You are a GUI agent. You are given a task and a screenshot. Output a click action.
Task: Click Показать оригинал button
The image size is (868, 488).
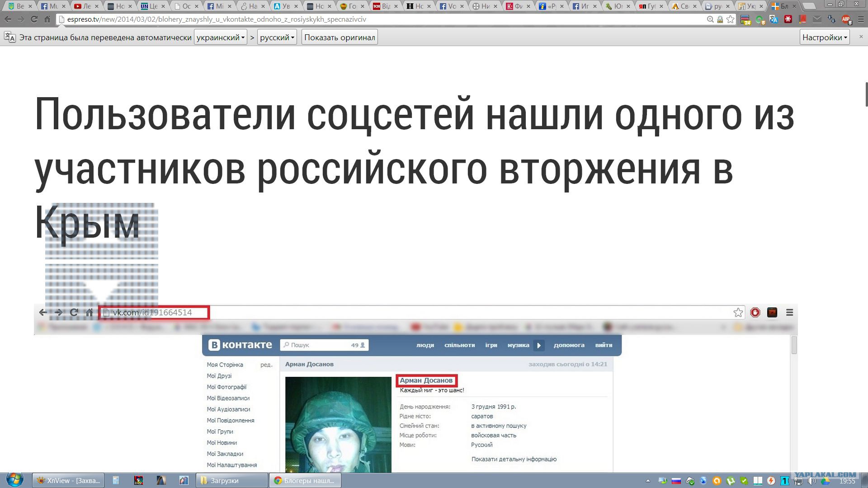[x=340, y=38]
